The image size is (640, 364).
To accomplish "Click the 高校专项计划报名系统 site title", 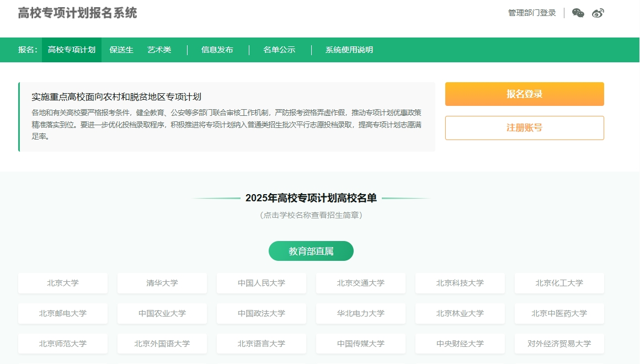I will pos(77,13).
